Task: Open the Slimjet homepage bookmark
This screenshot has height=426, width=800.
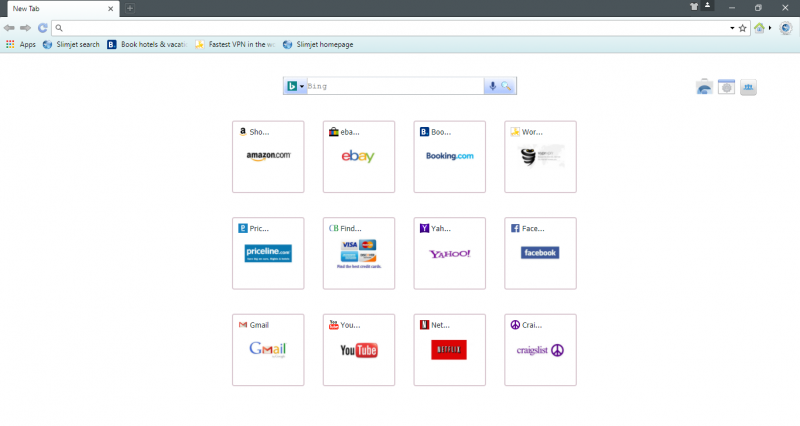Action: click(x=318, y=44)
